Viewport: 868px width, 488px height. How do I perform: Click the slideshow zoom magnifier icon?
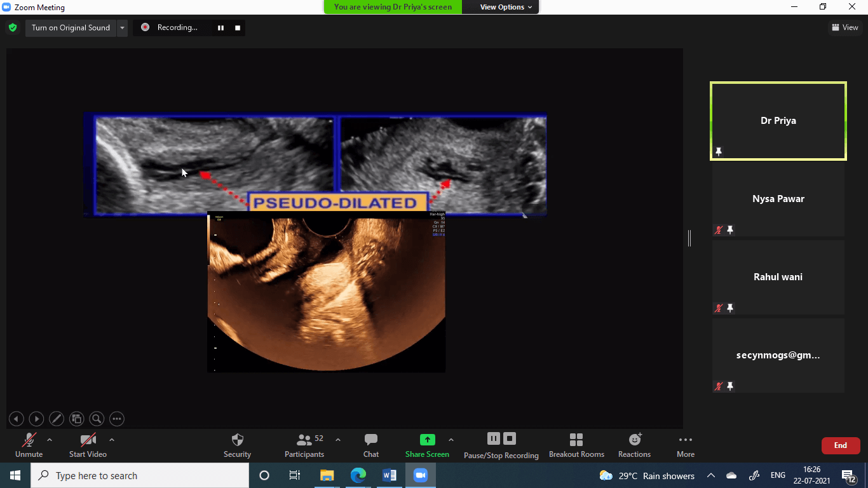[97, 419]
